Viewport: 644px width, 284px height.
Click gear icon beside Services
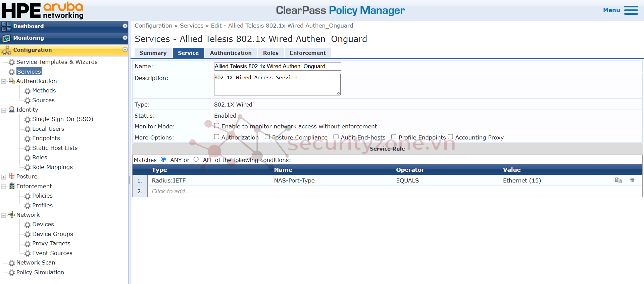12,72
